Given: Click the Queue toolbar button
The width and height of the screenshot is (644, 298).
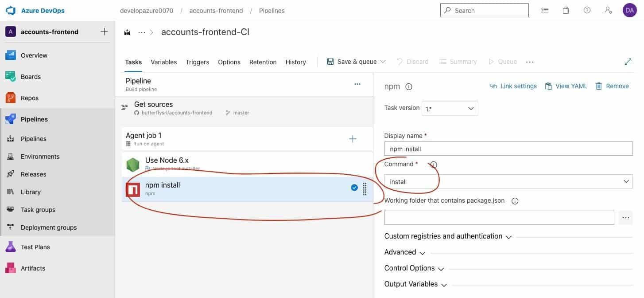Looking at the screenshot, I should pyautogui.click(x=502, y=62).
